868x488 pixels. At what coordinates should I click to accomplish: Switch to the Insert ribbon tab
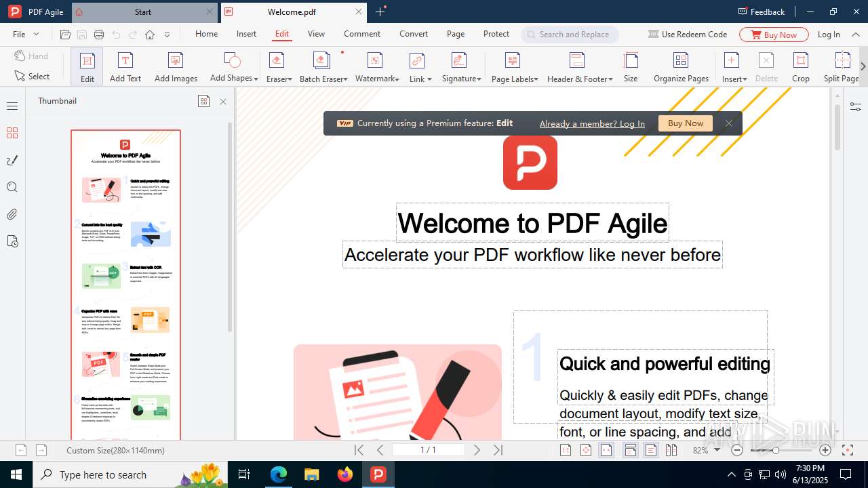click(246, 34)
